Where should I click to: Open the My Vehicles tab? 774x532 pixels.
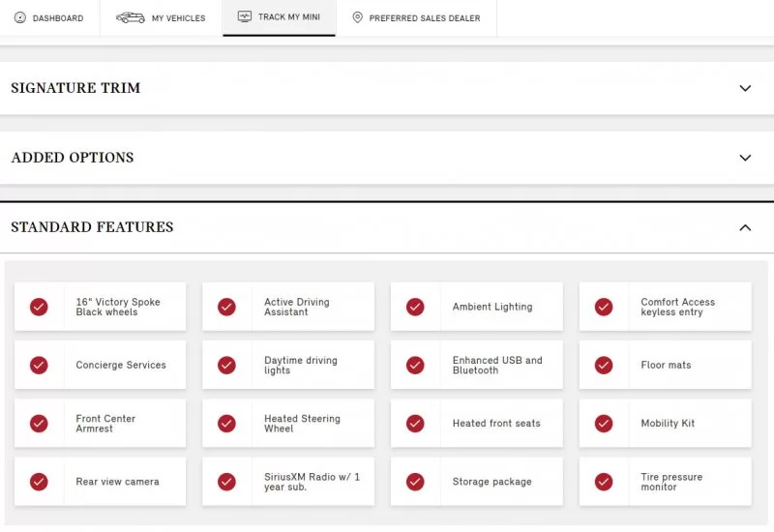[162, 18]
